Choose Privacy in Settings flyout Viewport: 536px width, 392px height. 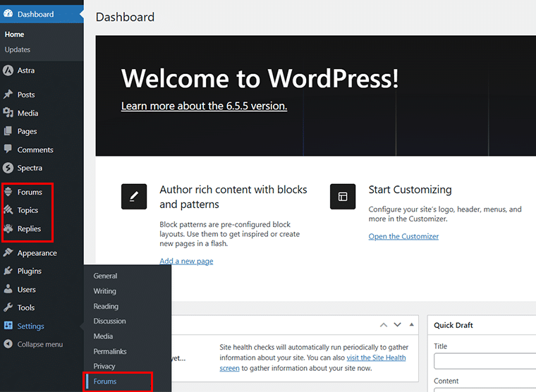tap(104, 366)
